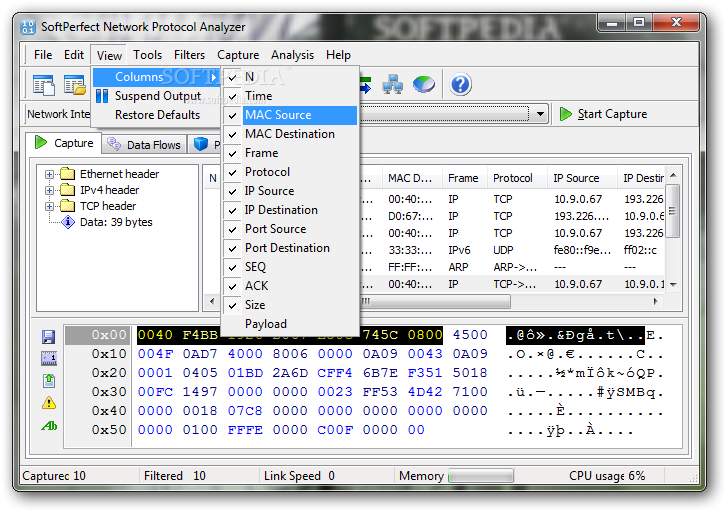The image size is (727, 512).
Task: Open the Filters menu
Action: pyautogui.click(x=189, y=55)
